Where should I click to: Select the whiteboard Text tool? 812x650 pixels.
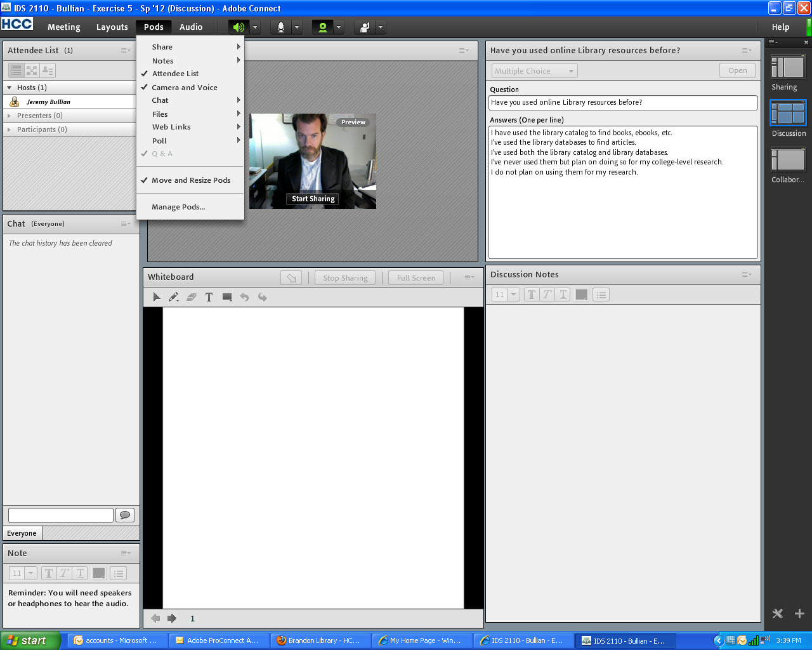tap(209, 297)
